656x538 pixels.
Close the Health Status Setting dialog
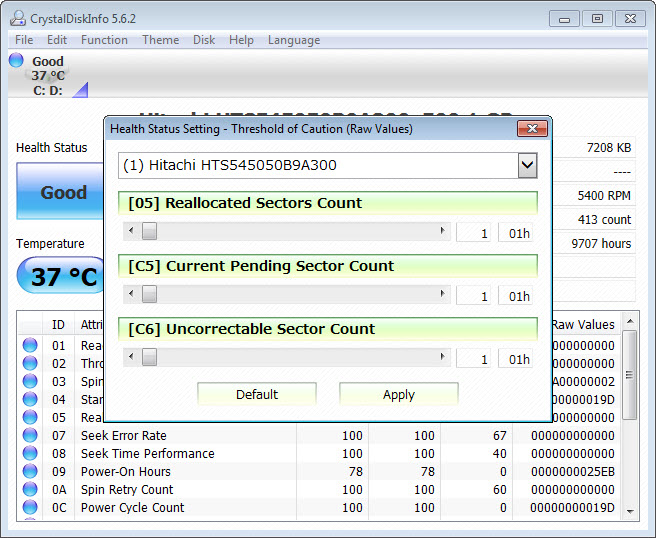[532, 128]
